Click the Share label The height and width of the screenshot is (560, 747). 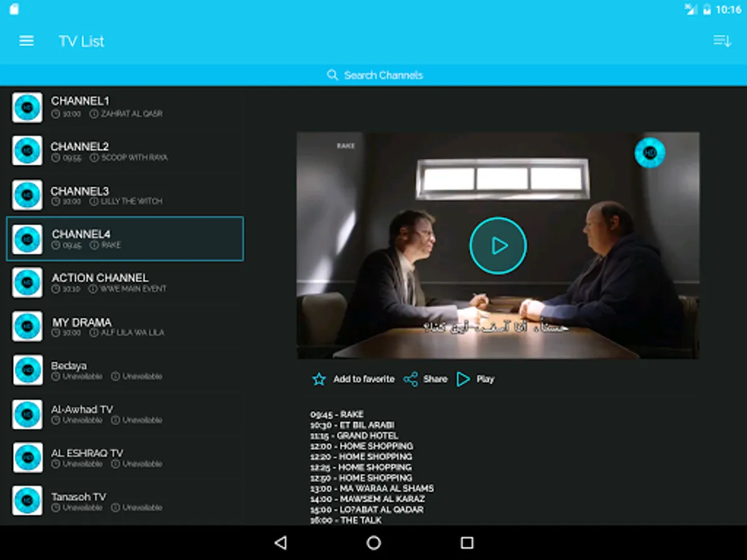[435, 379]
